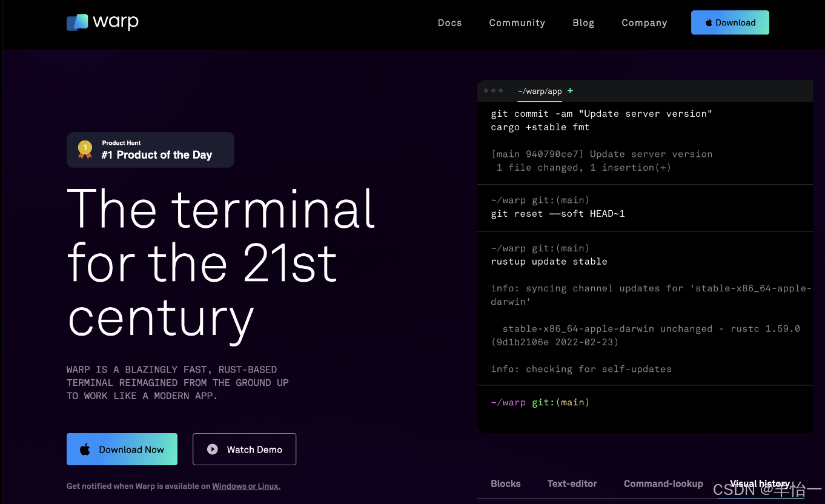The image size is (825, 504).
Task: Click the colored '~/warp git:(main)' prompt
Action: tap(540, 402)
